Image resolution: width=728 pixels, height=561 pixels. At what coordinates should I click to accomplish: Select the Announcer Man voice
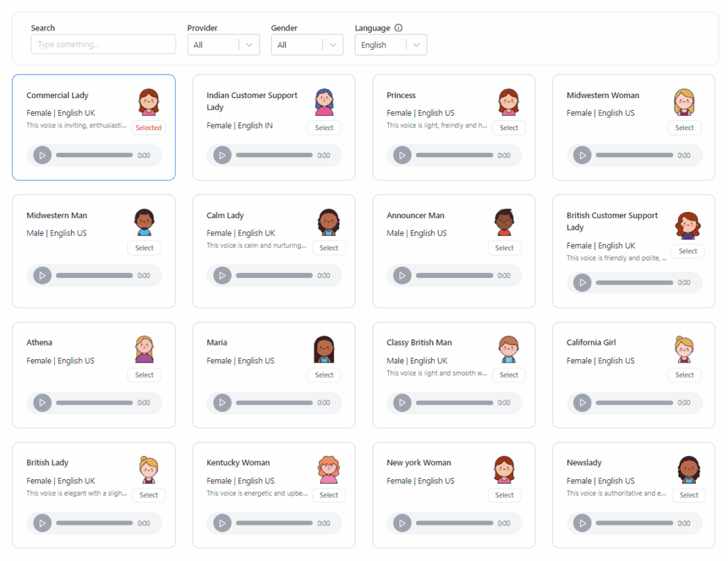[x=504, y=248]
